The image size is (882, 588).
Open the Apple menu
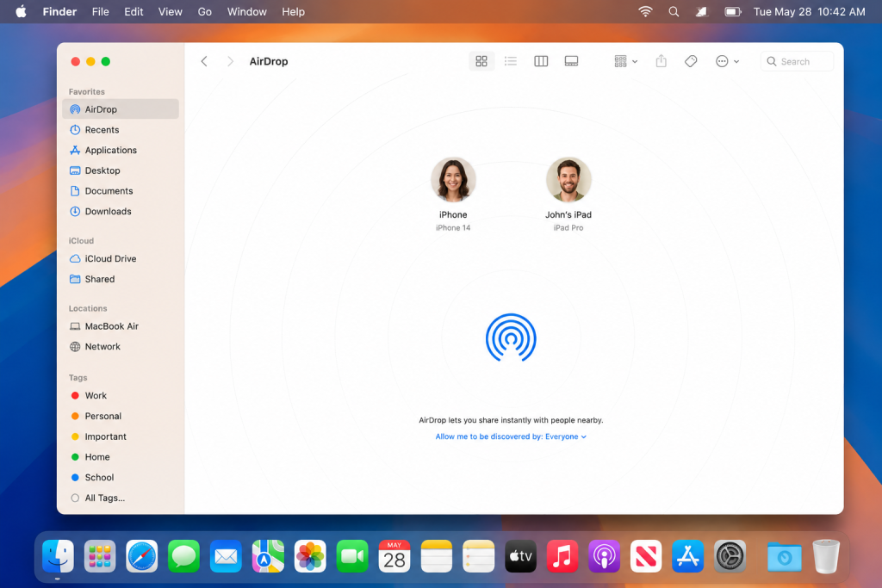[x=21, y=12]
